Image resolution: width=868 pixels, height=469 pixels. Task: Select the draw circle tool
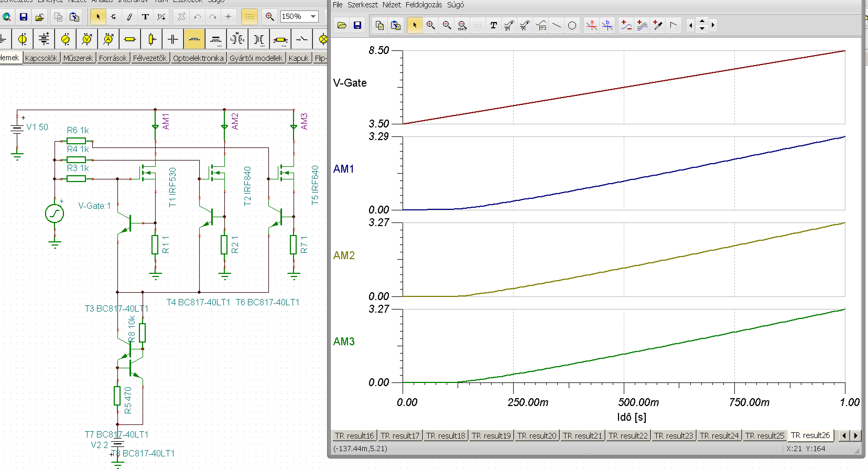572,25
